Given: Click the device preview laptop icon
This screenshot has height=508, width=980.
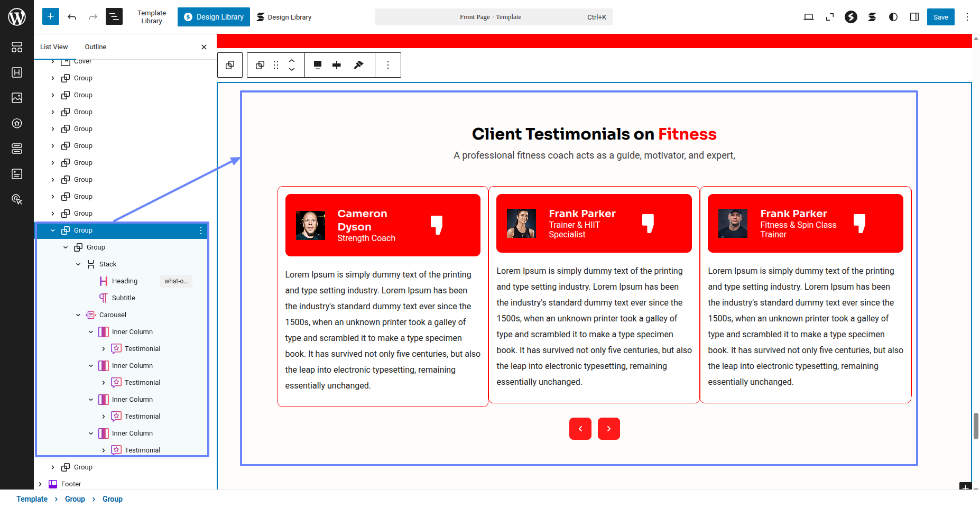Looking at the screenshot, I should [808, 17].
